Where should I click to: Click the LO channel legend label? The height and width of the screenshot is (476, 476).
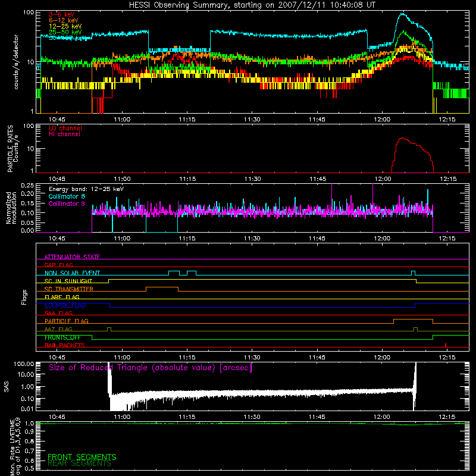point(65,128)
